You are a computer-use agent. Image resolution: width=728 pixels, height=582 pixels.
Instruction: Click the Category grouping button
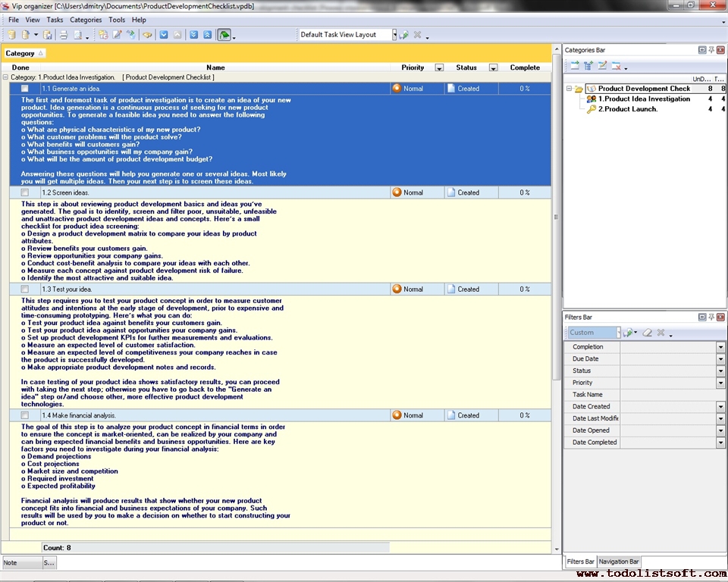[24, 53]
